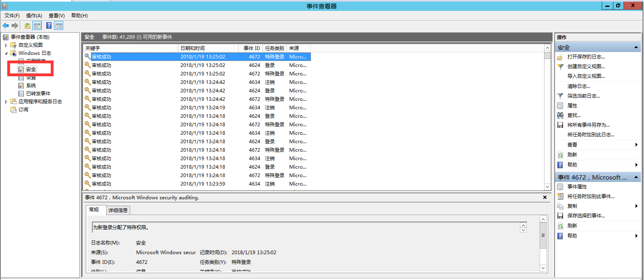Switch to the 详细信息 tab
This screenshot has width=644, height=280.
[118, 210]
